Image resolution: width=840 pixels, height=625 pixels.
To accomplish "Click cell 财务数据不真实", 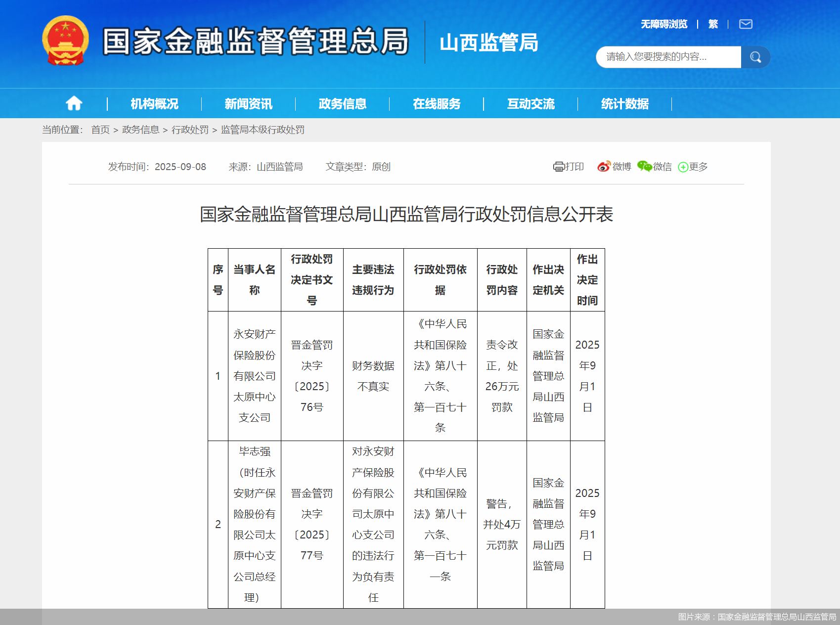I will (373, 376).
